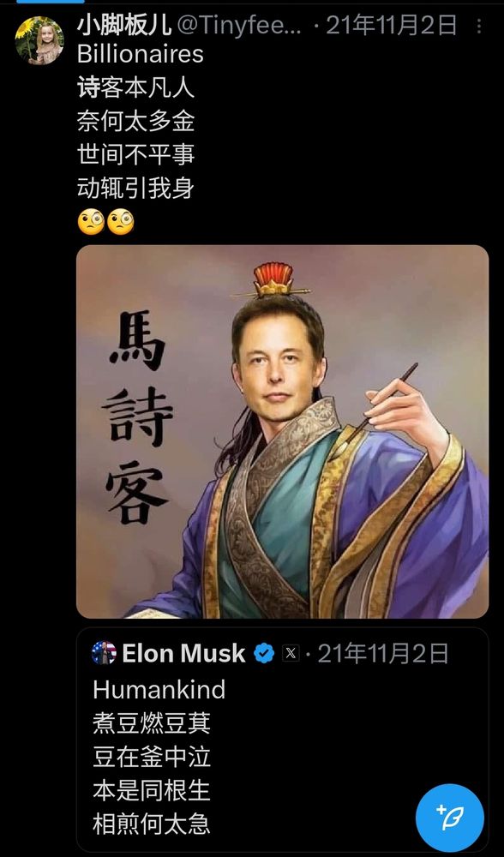Click the tweet's 21年11月2日 timestamp
The image size is (504, 857).
[392, 26]
